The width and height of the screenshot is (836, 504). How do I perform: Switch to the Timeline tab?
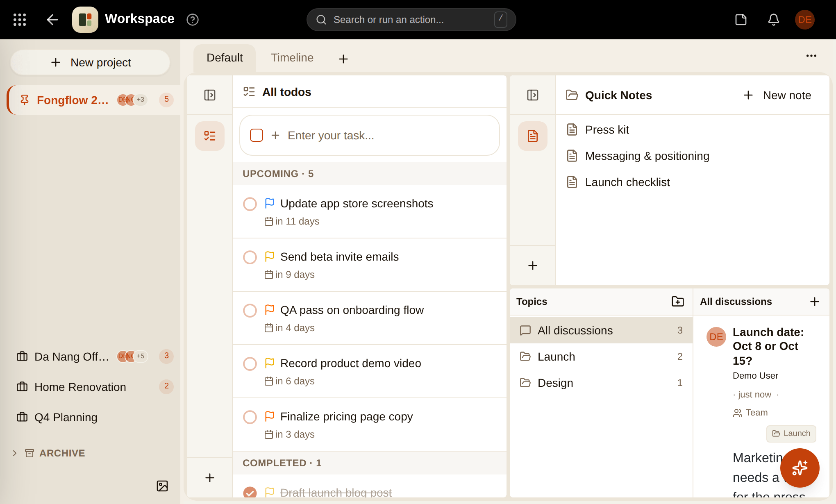[292, 58]
